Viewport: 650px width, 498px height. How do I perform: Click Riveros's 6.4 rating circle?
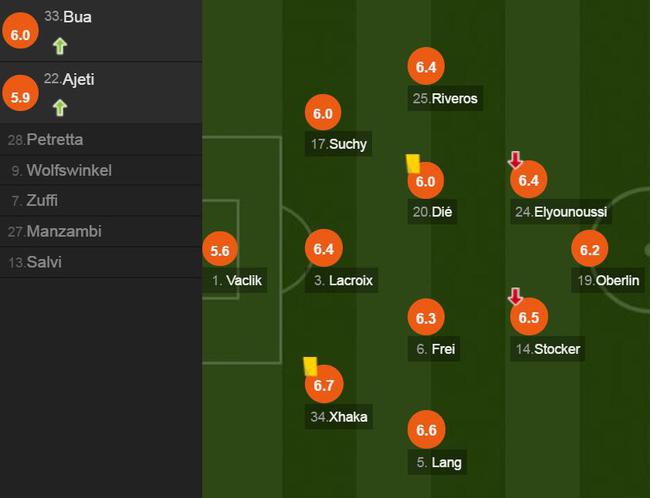pos(426,66)
